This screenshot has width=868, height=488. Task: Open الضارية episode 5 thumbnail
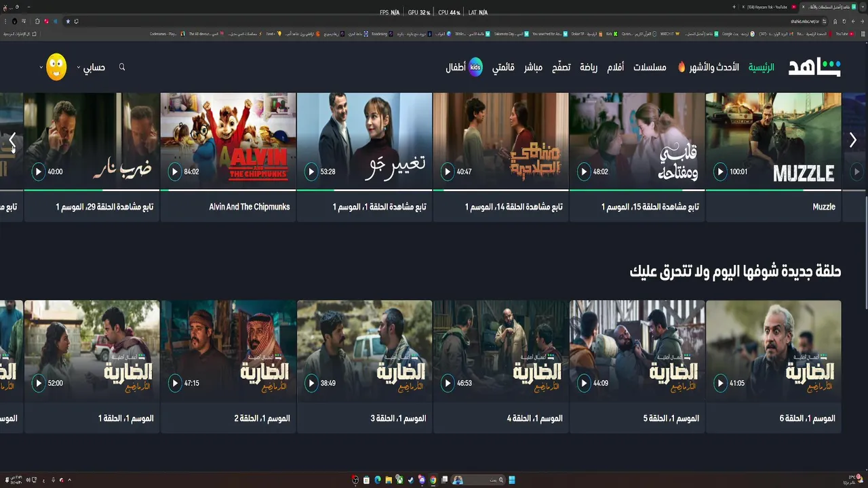(x=637, y=351)
